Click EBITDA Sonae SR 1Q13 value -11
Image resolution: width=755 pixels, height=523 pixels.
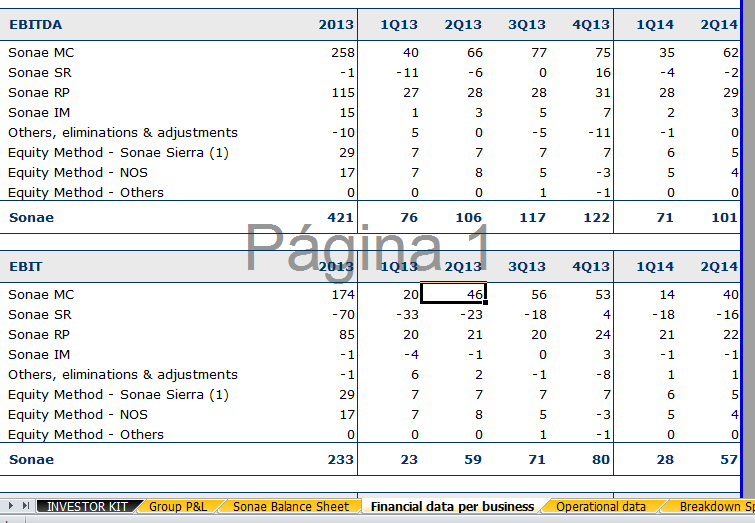(407, 73)
